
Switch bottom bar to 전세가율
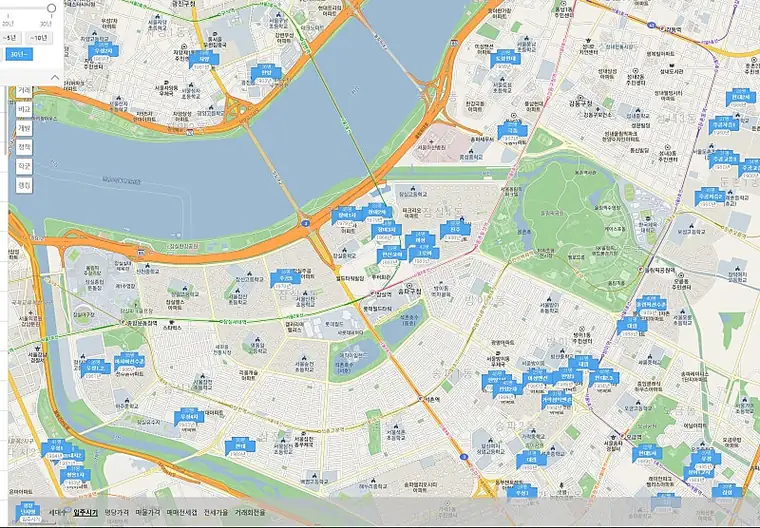coord(216,512)
